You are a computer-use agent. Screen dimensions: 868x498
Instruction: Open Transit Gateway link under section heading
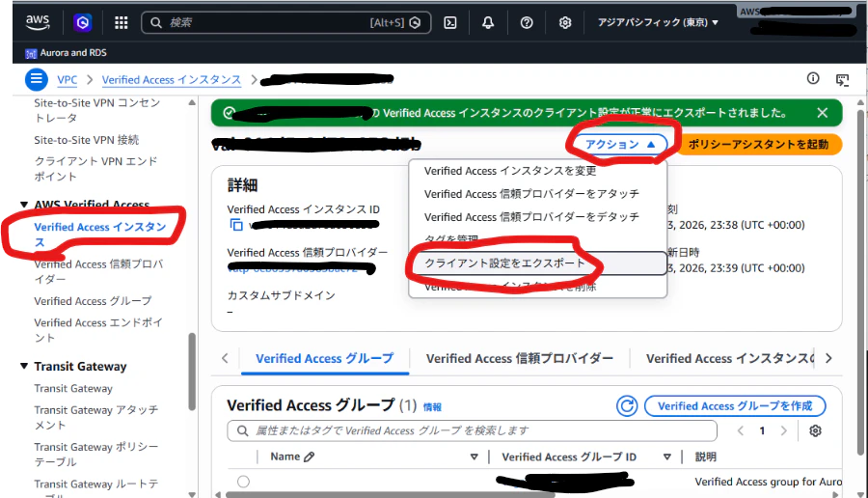(73, 388)
